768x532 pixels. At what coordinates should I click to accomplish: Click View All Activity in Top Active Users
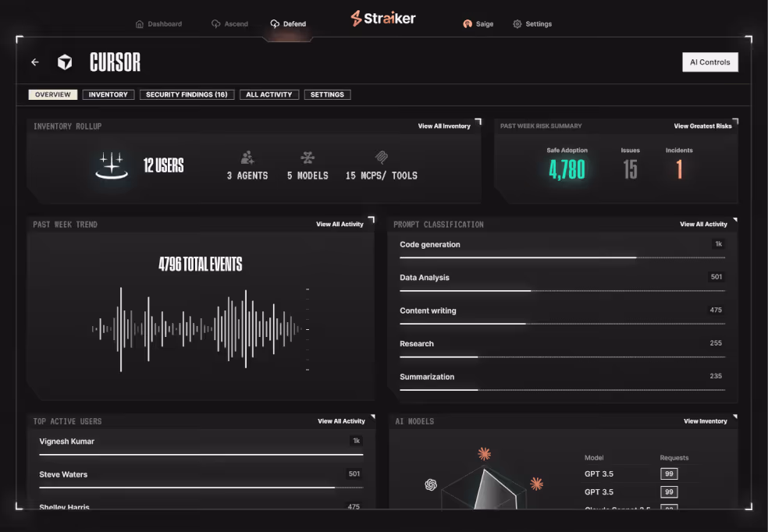(x=341, y=421)
